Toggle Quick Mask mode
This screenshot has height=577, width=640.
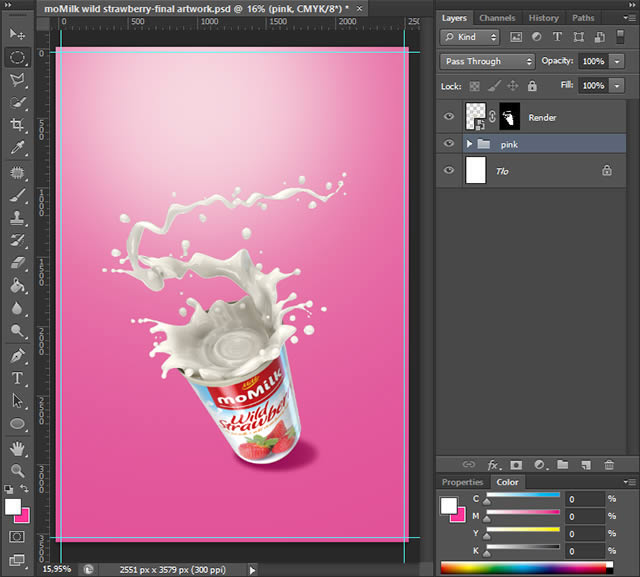tap(17, 537)
